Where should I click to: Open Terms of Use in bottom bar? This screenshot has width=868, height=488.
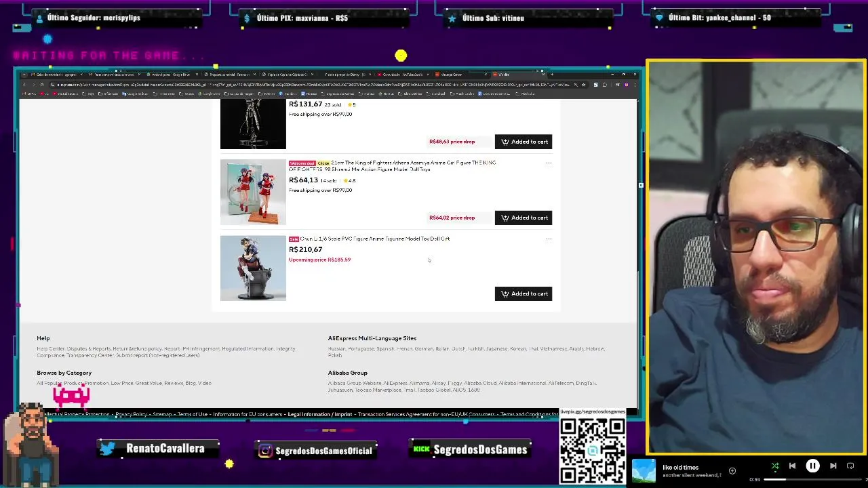193,414
